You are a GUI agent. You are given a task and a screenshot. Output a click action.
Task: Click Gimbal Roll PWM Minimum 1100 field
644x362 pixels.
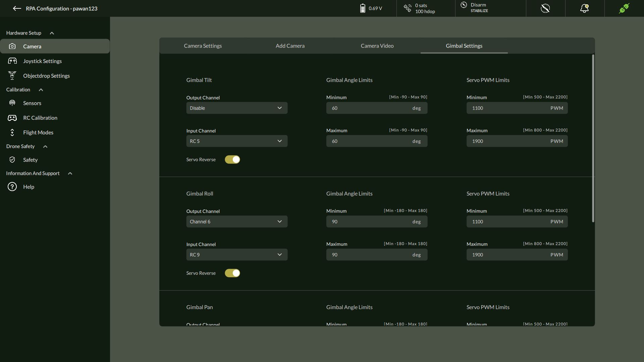click(517, 222)
